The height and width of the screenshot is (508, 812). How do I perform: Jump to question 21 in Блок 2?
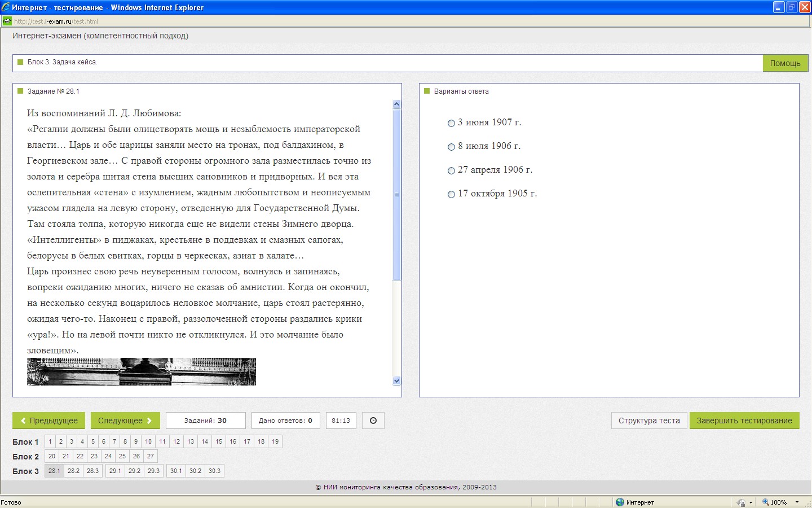point(66,456)
